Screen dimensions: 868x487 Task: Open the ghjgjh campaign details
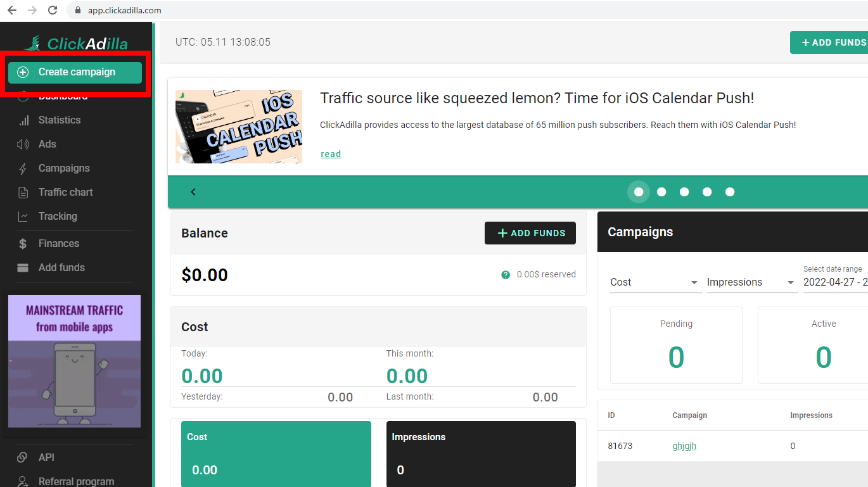(684, 446)
